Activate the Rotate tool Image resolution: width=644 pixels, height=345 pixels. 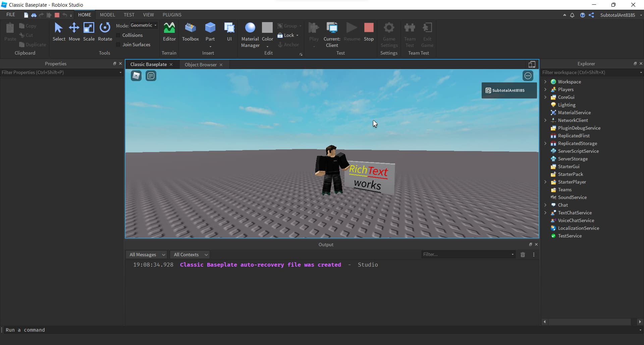click(105, 32)
